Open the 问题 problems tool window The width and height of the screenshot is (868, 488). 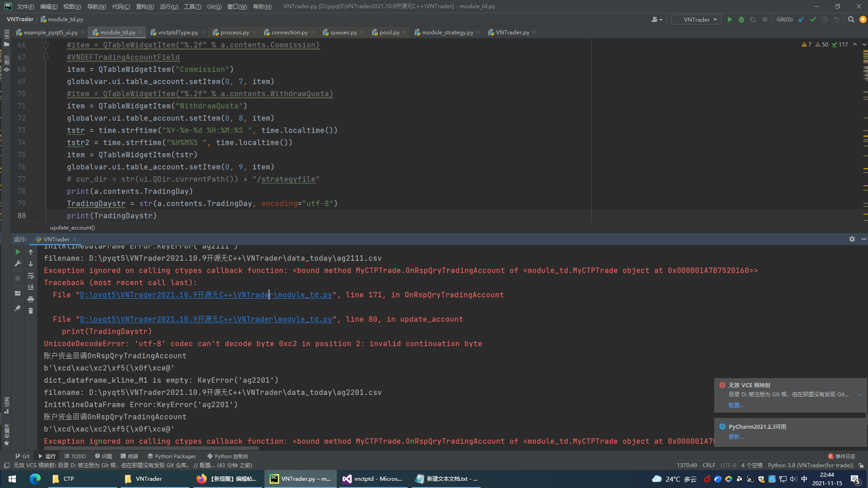click(104, 456)
